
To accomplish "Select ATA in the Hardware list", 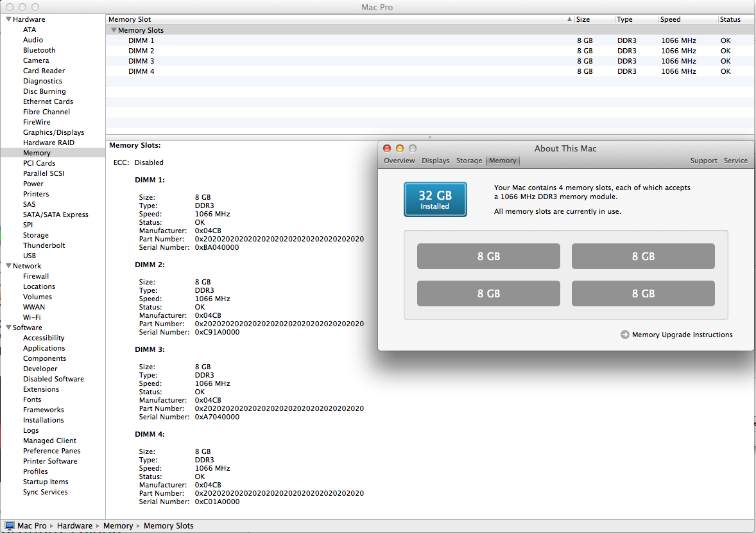I will point(30,30).
